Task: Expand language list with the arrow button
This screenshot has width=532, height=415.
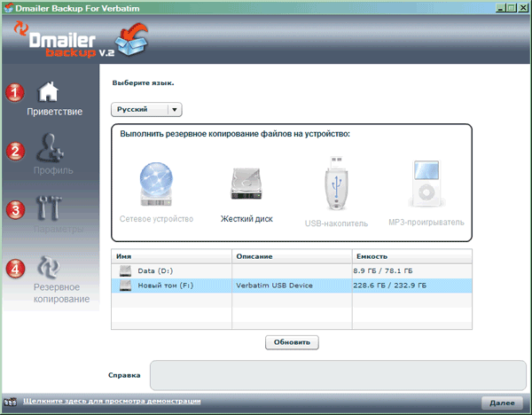Action: 175,110
